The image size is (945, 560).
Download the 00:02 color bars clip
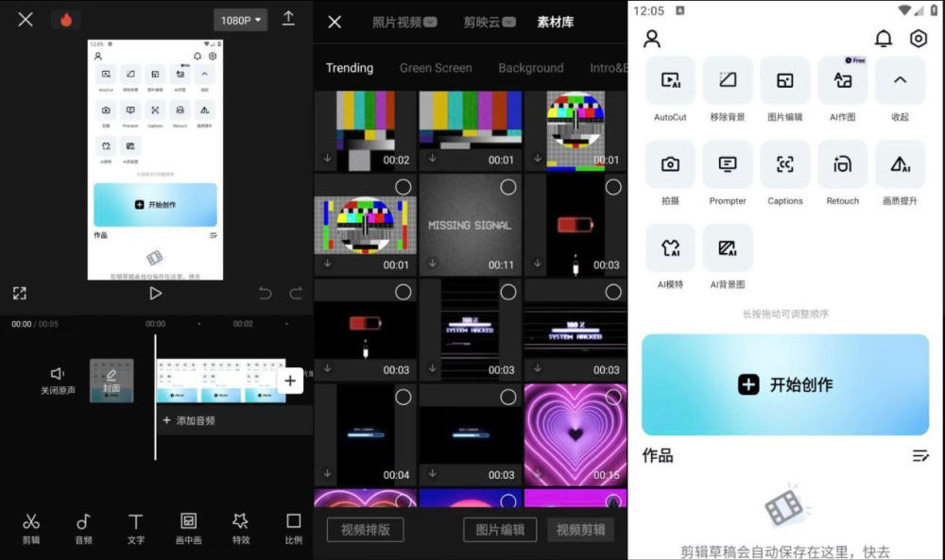pos(327,159)
